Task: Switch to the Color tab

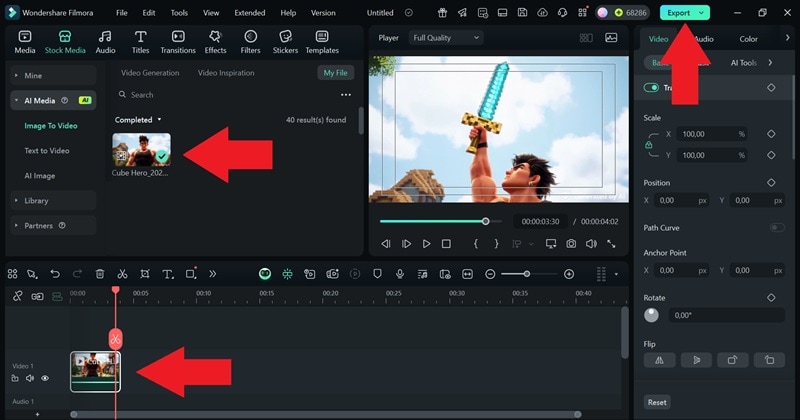Action: pyautogui.click(x=748, y=39)
